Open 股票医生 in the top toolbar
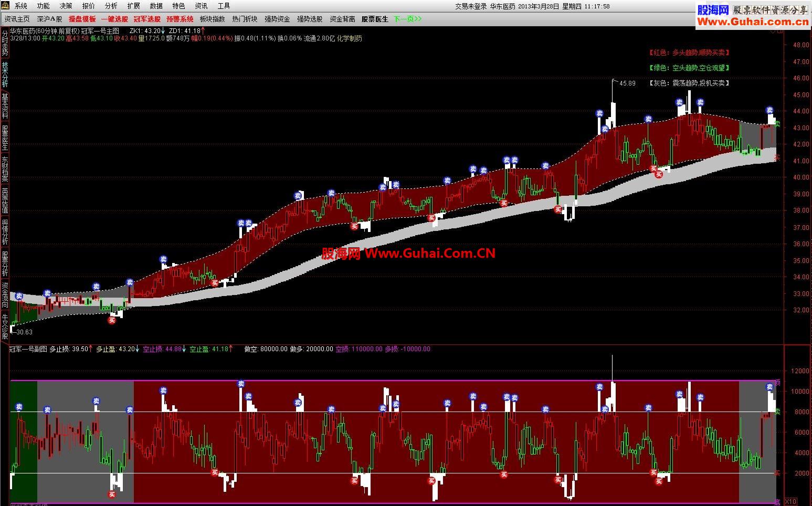The height and width of the screenshot is (506, 812). click(x=375, y=19)
